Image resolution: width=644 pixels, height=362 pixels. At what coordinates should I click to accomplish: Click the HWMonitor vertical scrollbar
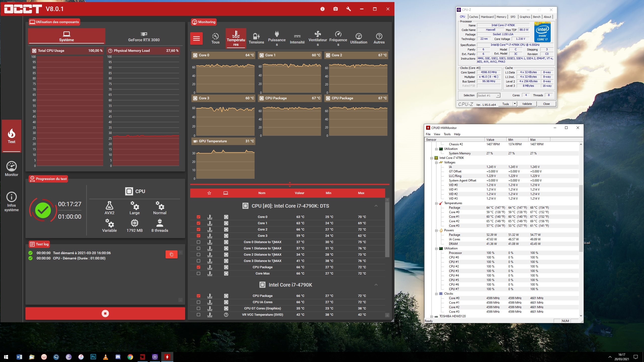tap(581, 219)
